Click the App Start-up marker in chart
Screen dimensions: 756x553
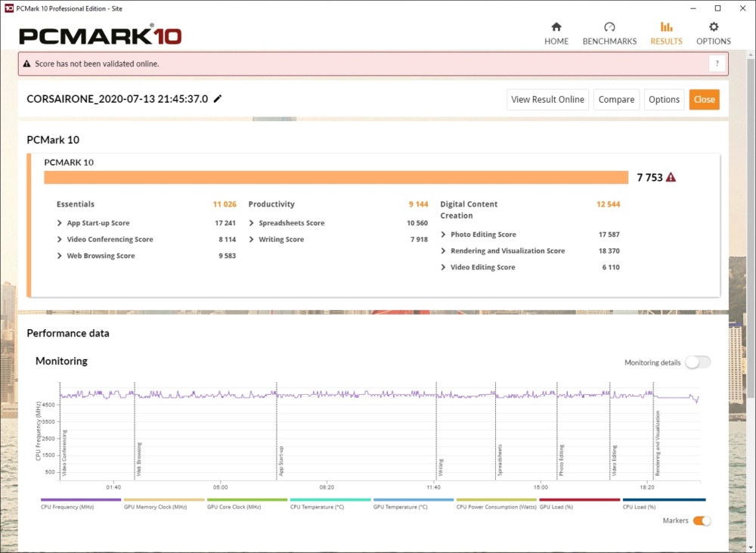coord(281,461)
